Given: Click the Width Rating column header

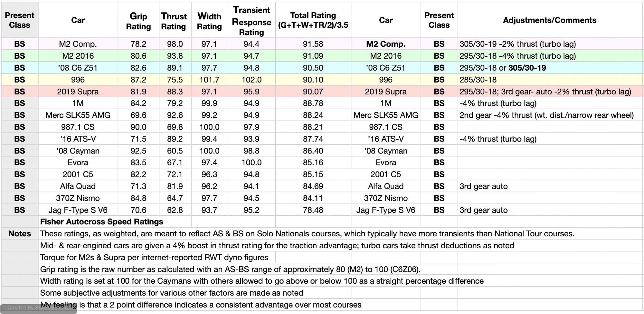Looking at the screenshot, I should [209, 21].
